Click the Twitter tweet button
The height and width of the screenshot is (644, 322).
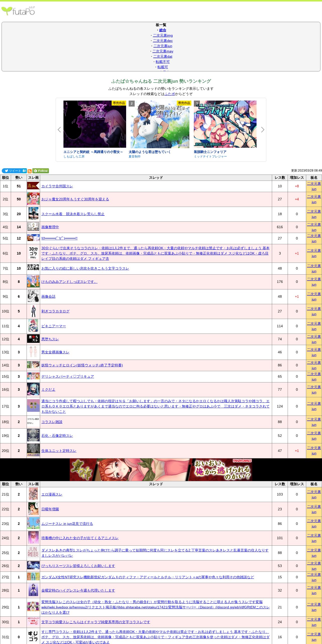[x=12, y=171]
